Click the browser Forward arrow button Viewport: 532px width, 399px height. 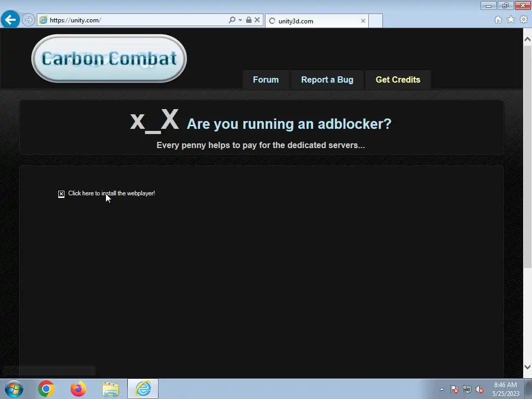click(29, 20)
